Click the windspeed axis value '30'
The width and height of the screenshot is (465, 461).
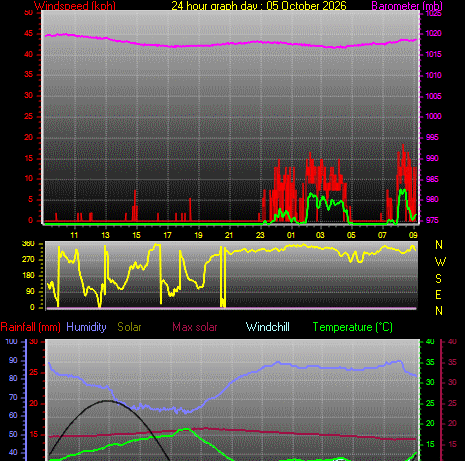click(29, 95)
